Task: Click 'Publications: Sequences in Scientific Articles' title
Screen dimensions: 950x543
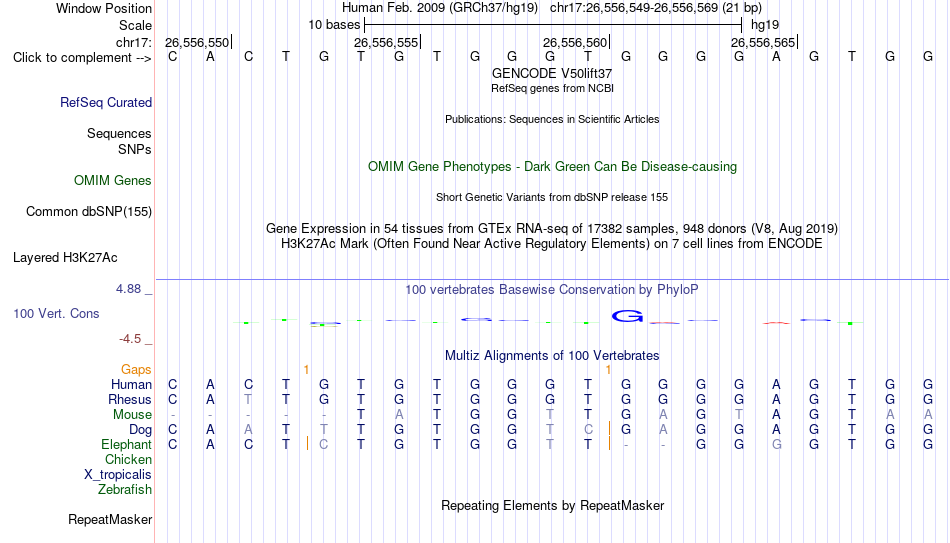Action: click(x=552, y=119)
